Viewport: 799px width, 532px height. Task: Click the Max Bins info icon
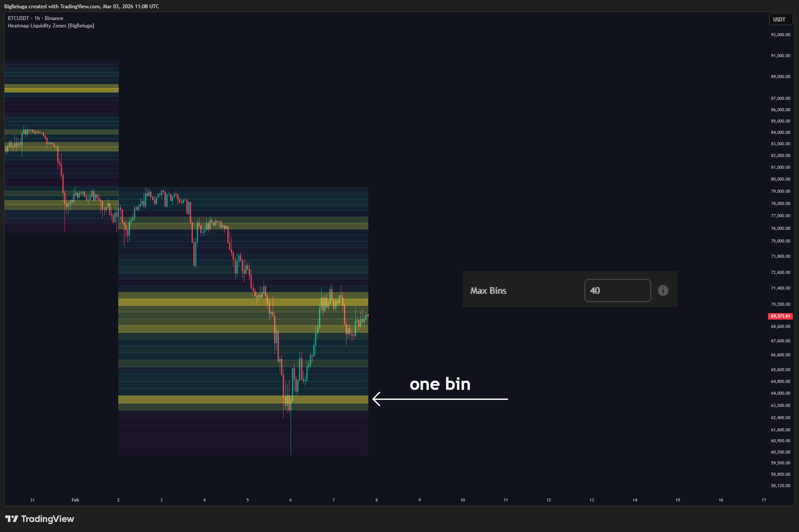coord(663,290)
